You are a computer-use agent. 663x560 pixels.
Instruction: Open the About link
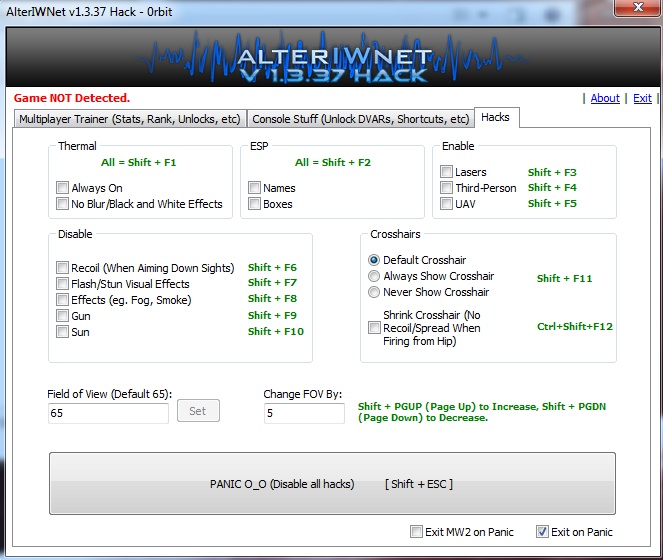(605, 98)
